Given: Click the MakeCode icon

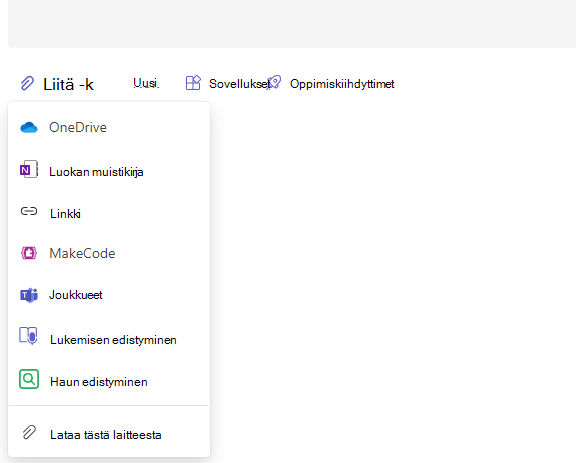Looking at the screenshot, I should pyautogui.click(x=29, y=253).
